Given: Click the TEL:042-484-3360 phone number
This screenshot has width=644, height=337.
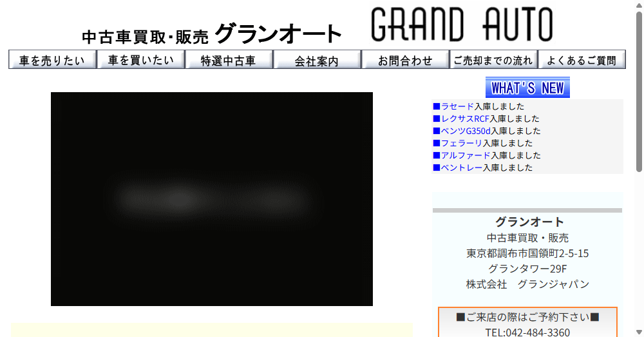Looking at the screenshot, I should 527,332.
